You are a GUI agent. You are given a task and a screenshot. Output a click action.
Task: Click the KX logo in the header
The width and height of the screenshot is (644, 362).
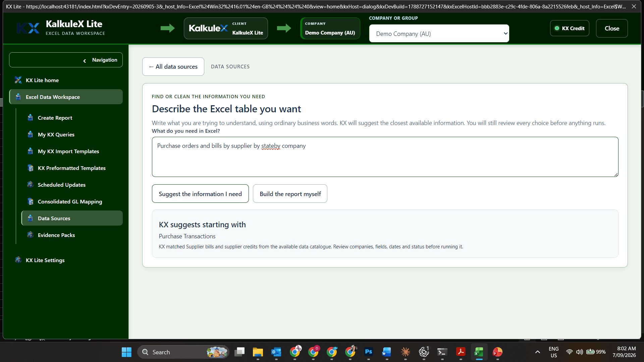pyautogui.click(x=28, y=28)
